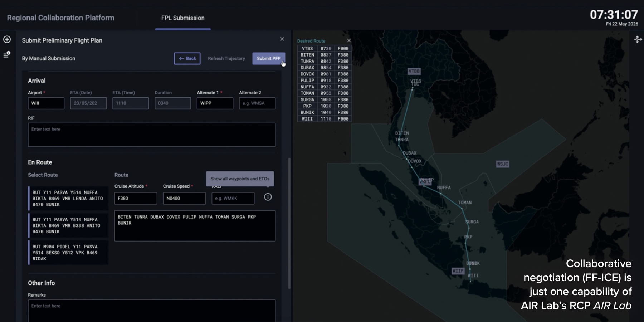Screen dimensions: 644x322
Task: Click the ETA (Date) field
Action: 88,103
